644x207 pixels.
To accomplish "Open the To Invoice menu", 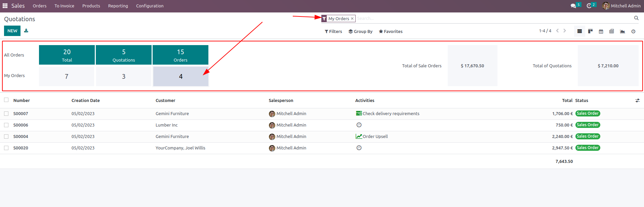I will tap(65, 6).
